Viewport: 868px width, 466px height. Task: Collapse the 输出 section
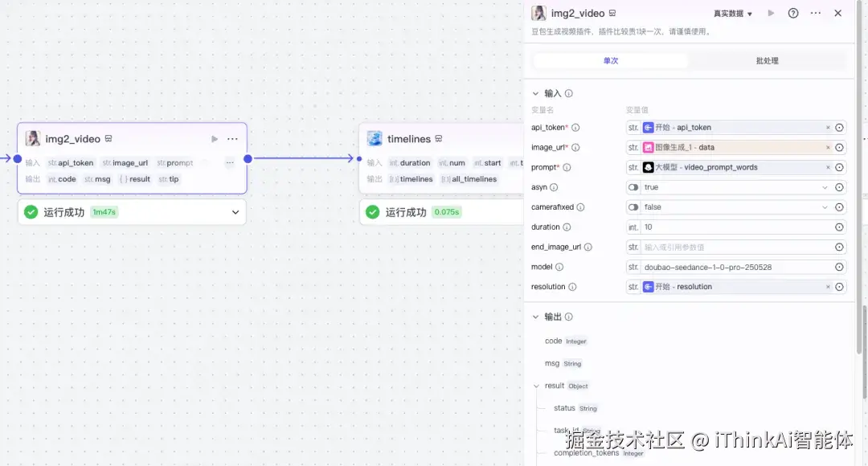[x=535, y=317]
